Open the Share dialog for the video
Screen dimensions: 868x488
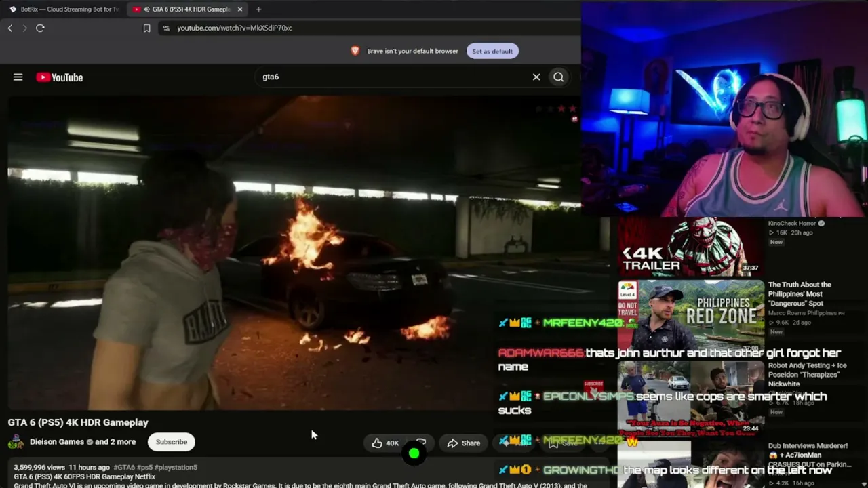[x=464, y=443]
